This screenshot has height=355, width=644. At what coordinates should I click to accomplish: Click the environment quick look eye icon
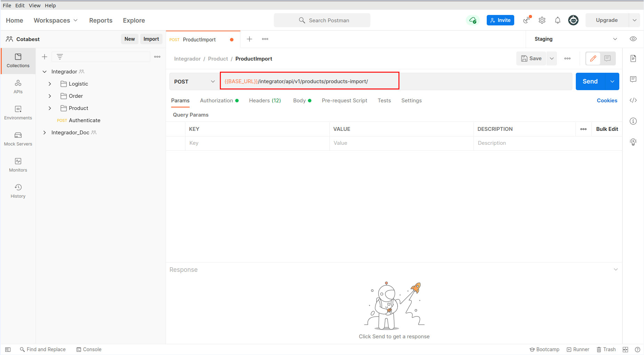[633, 39]
